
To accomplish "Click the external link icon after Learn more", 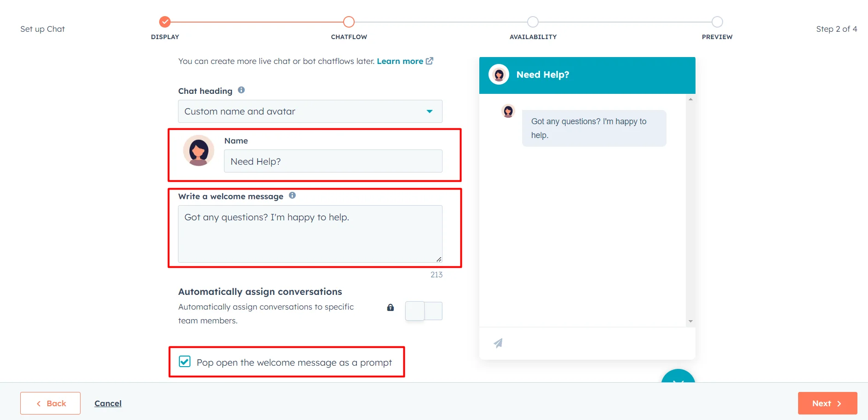I will [430, 61].
